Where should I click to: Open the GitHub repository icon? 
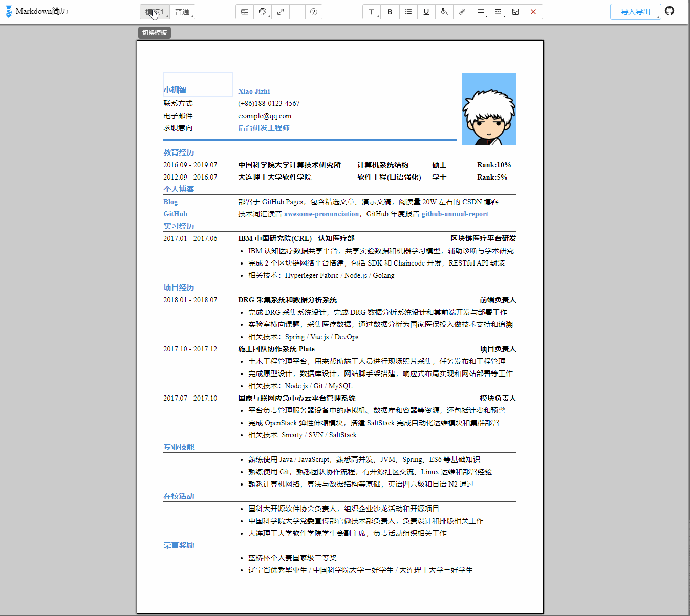670,11
